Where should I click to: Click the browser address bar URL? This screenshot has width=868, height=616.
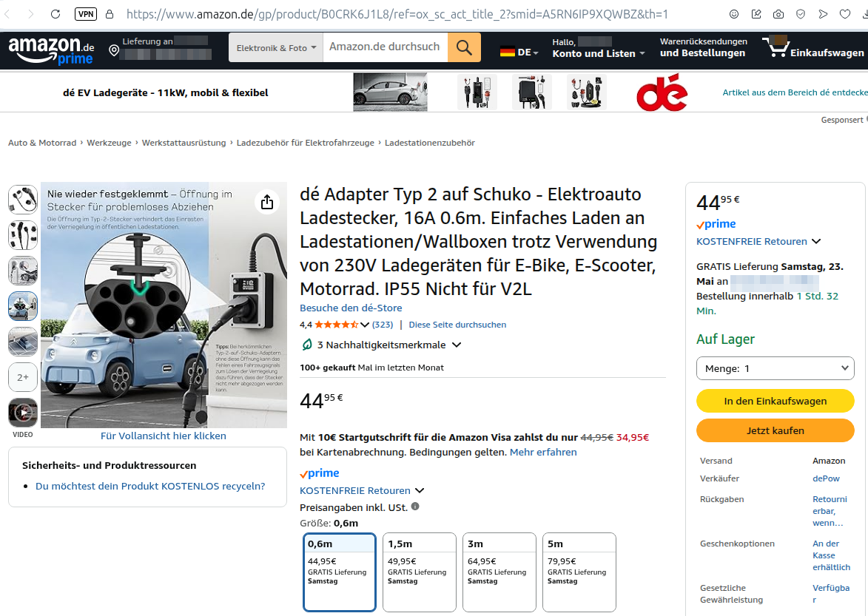pos(397,14)
